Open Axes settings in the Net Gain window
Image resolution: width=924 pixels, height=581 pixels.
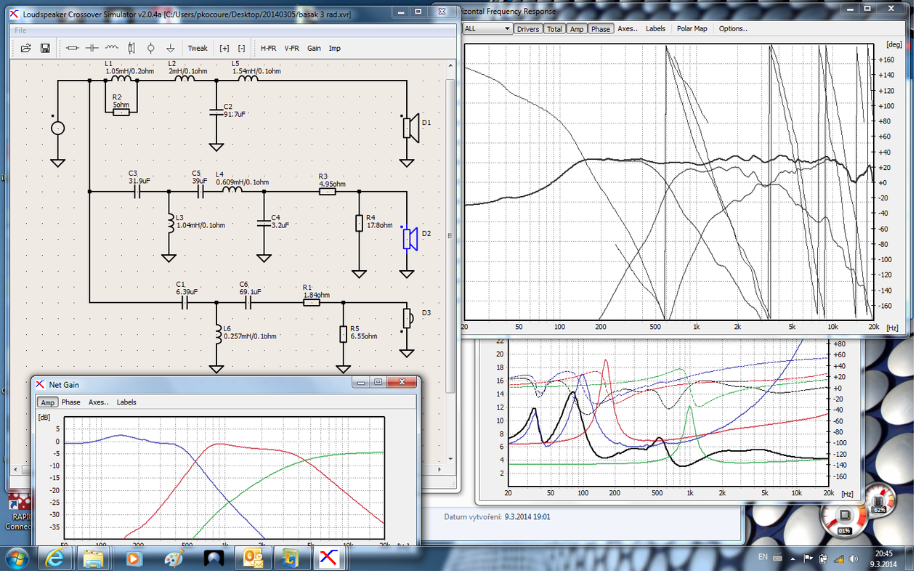pos(99,402)
